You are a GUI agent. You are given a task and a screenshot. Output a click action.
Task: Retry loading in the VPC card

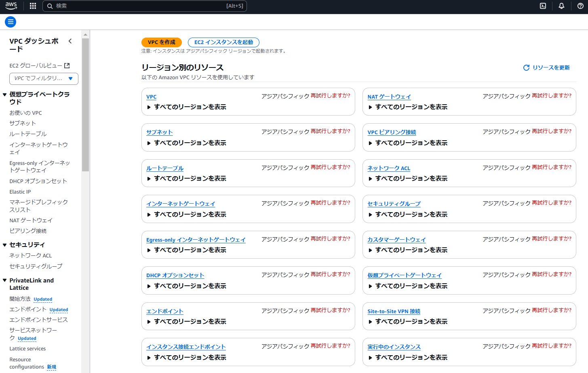pyautogui.click(x=331, y=96)
